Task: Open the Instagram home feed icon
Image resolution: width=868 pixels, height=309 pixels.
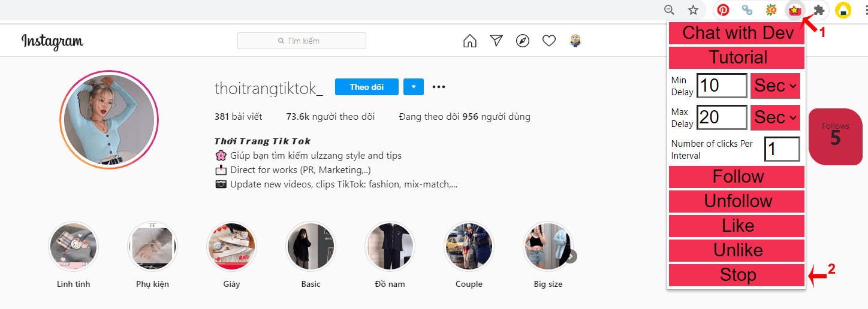Action: [x=470, y=41]
